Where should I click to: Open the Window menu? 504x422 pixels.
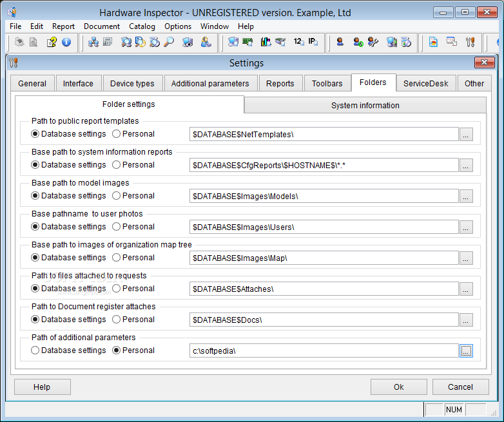pos(215,26)
